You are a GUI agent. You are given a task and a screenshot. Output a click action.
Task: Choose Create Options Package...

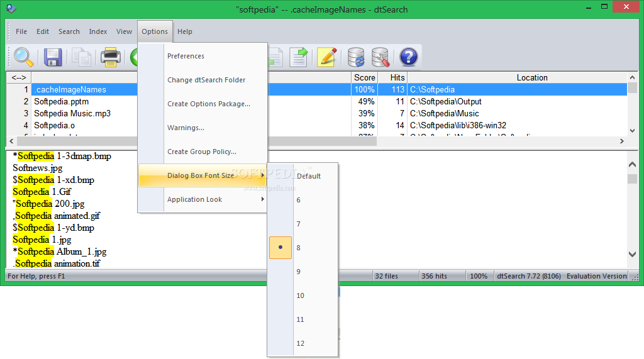click(x=203, y=104)
